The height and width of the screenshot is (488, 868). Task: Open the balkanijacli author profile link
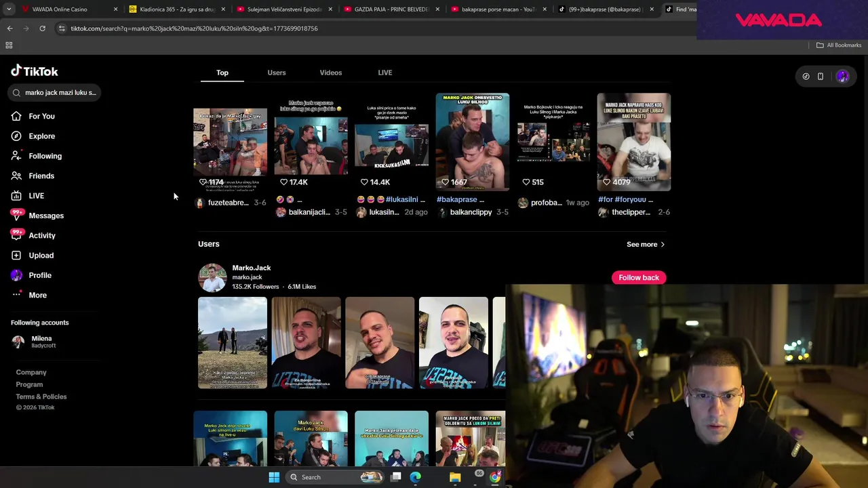pyautogui.click(x=309, y=212)
